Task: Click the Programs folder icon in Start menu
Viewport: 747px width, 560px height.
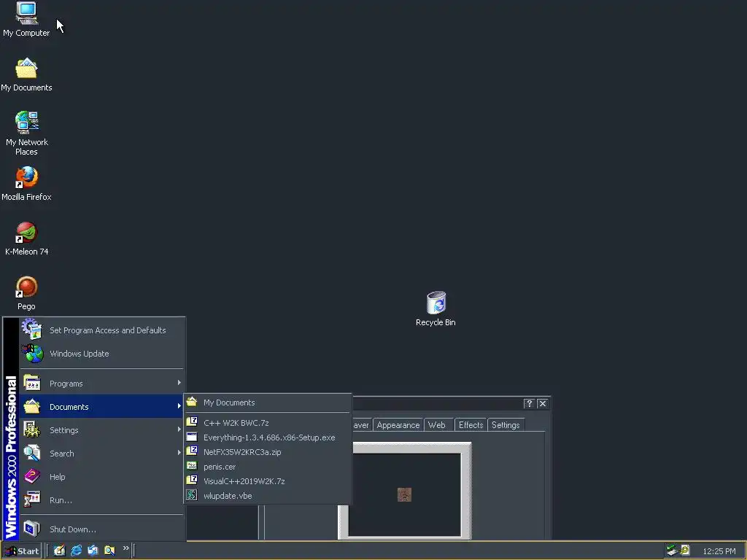Action: (32, 384)
